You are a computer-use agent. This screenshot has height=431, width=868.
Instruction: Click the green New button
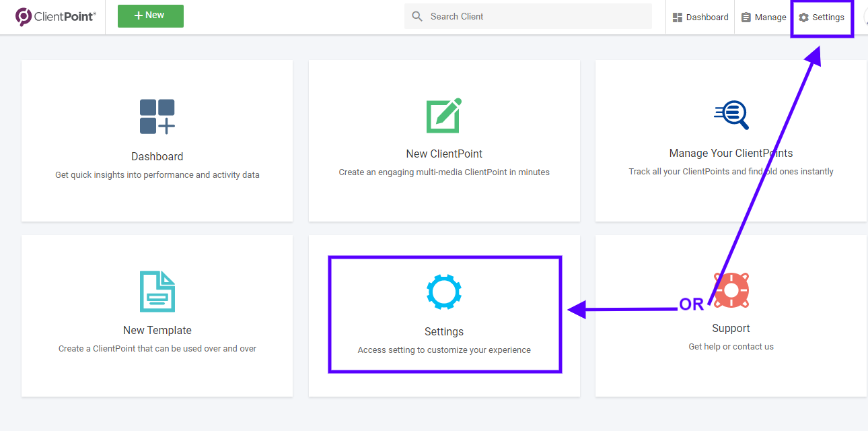pos(151,16)
